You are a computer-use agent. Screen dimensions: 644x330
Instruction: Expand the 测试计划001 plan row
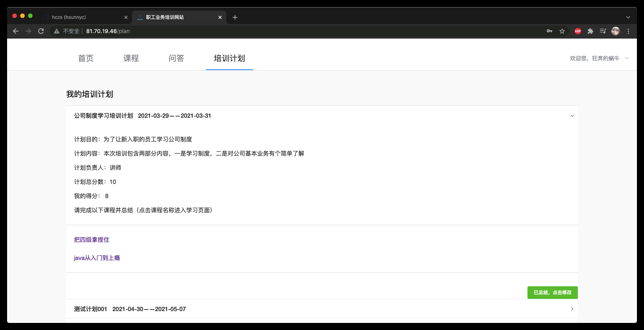(x=572, y=309)
